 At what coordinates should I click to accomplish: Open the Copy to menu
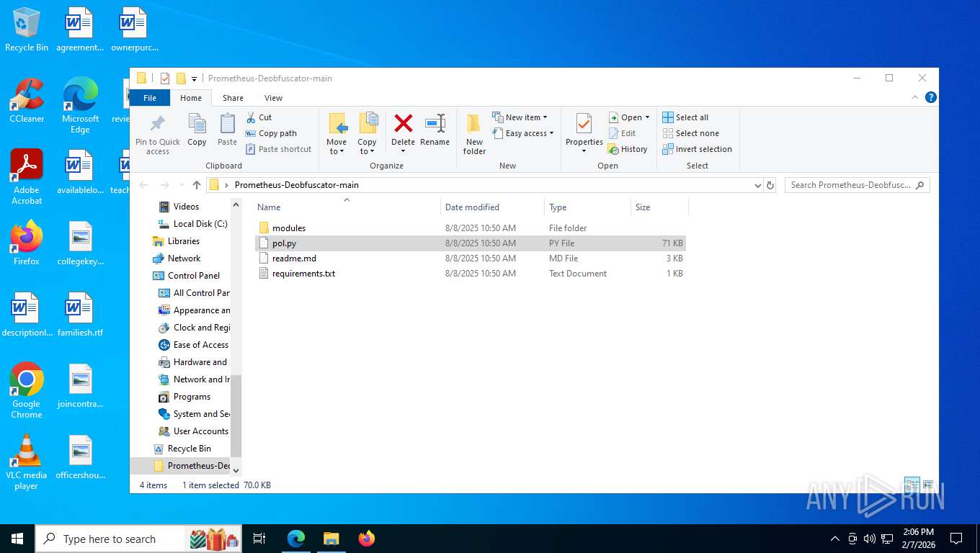click(x=367, y=134)
